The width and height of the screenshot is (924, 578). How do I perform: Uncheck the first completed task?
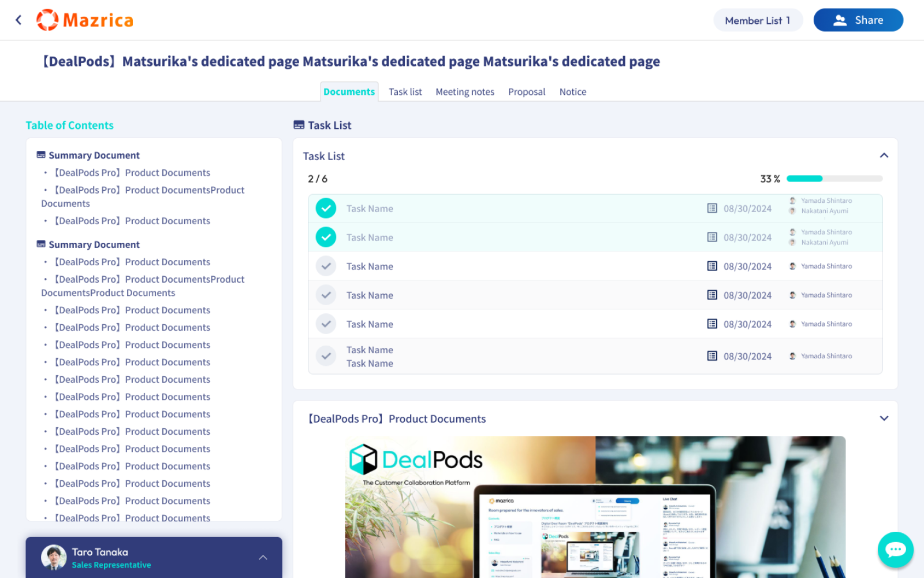[x=326, y=208]
